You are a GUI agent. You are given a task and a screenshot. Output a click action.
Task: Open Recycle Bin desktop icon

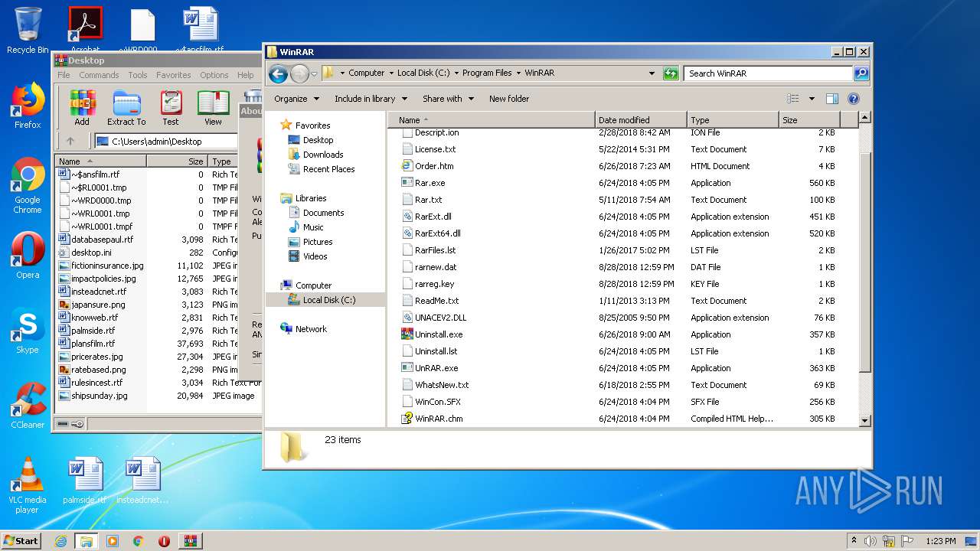coord(28,31)
